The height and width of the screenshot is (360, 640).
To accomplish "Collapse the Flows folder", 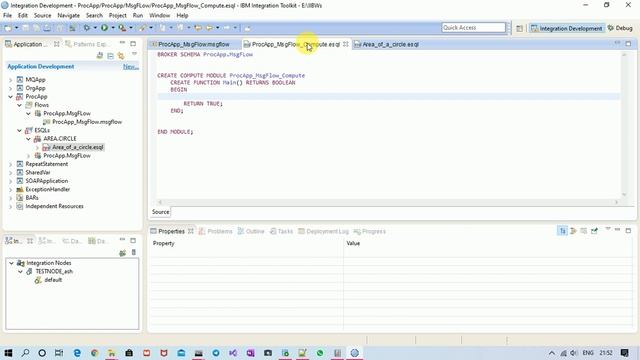I will point(19,105).
